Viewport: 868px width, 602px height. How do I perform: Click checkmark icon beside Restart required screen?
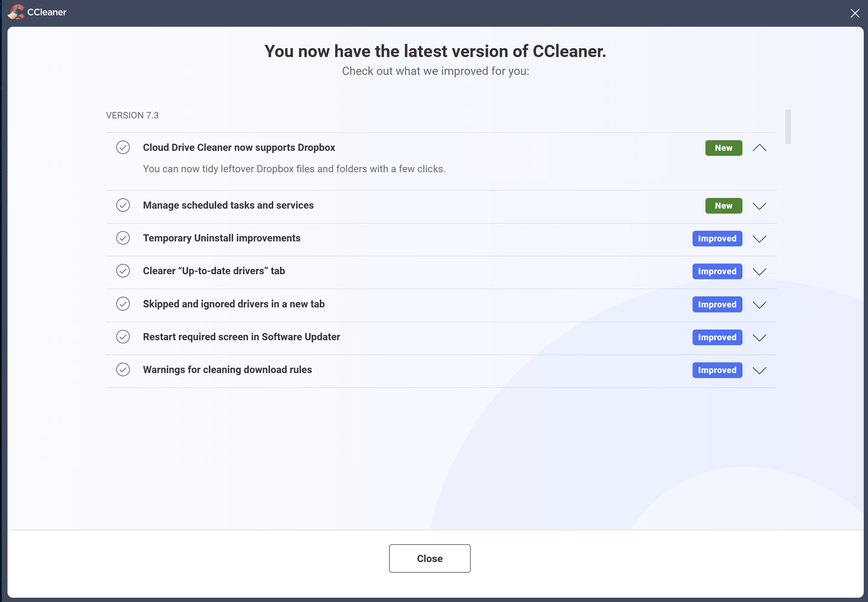123,337
